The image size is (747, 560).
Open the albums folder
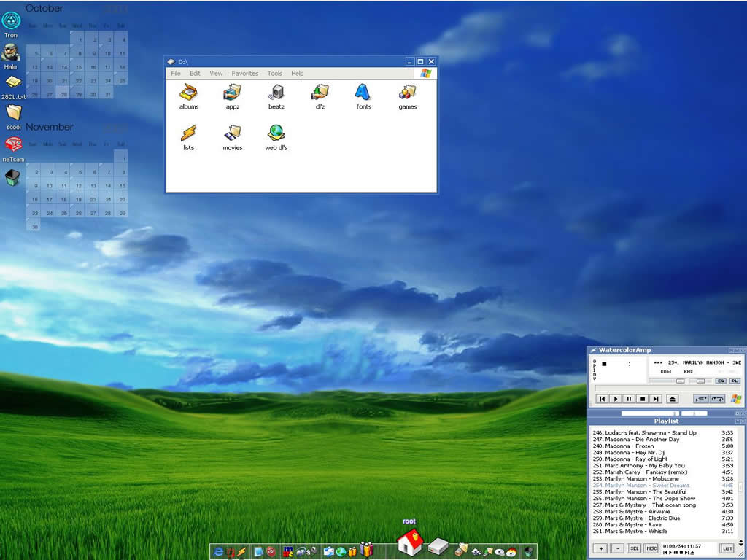[x=189, y=93]
